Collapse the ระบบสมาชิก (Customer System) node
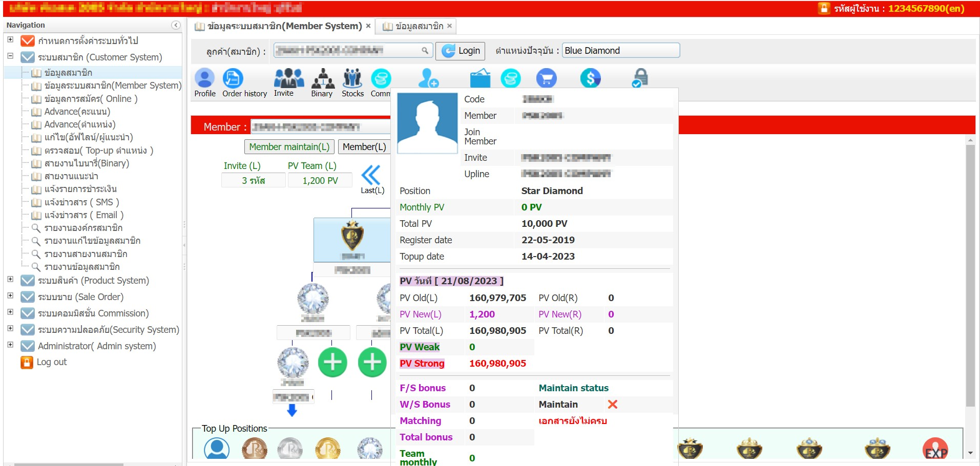The width and height of the screenshot is (980, 466). tap(10, 56)
